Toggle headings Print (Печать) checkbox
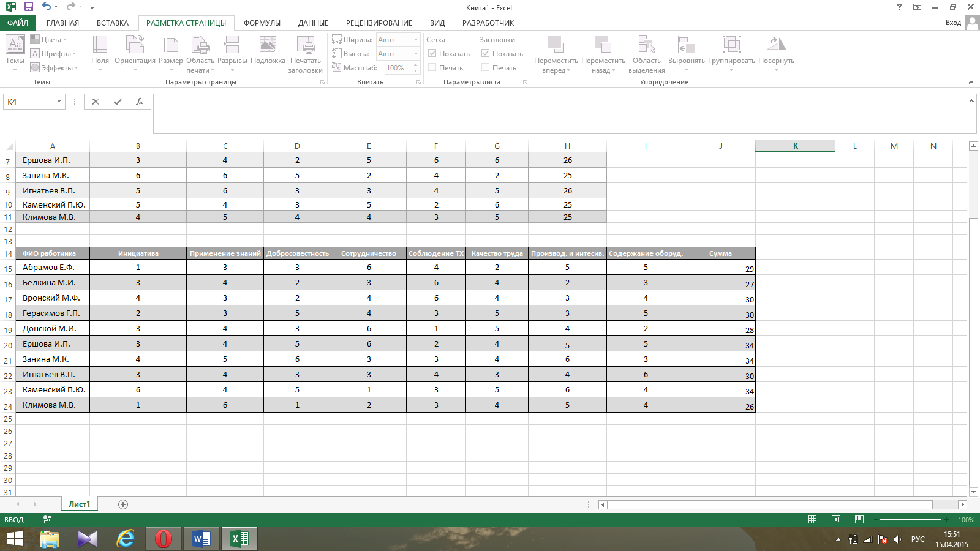 pyautogui.click(x=486, y=68)
